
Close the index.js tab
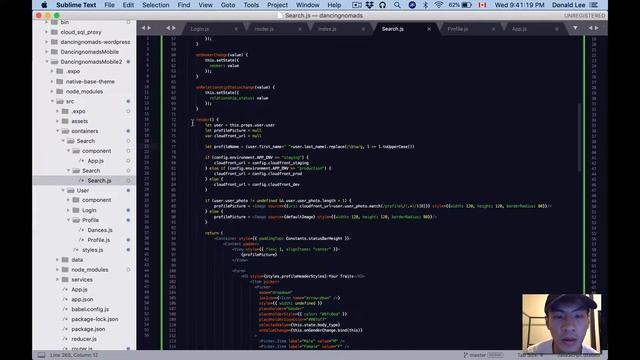coord(363,29)
